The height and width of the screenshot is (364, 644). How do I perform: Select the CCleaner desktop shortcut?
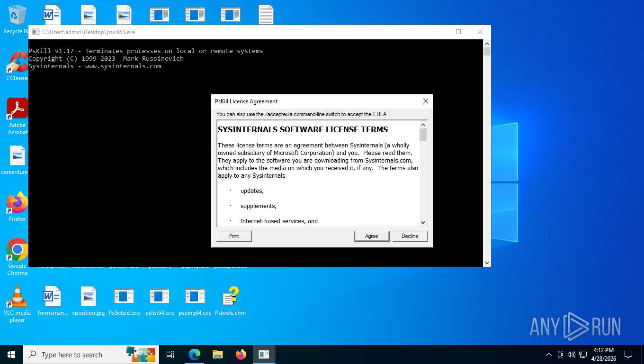coord(17,66)
